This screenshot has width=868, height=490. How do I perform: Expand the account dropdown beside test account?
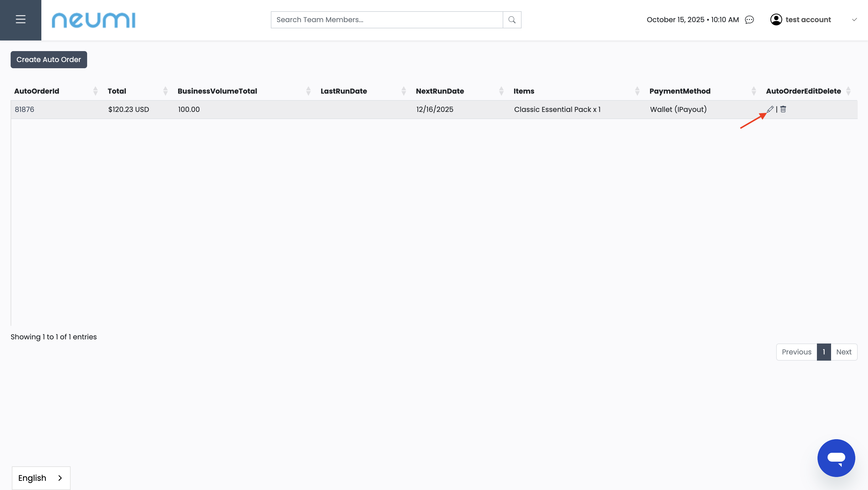855,19
